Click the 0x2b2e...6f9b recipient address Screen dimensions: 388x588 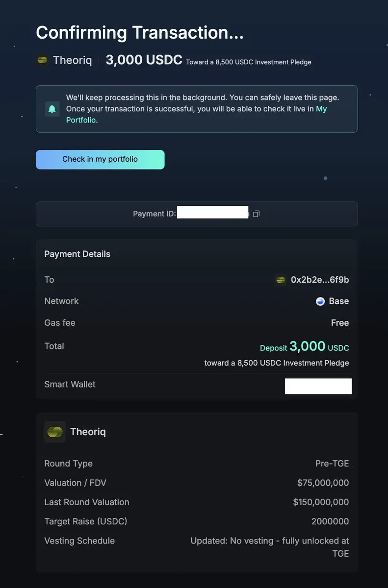[320, 280]
